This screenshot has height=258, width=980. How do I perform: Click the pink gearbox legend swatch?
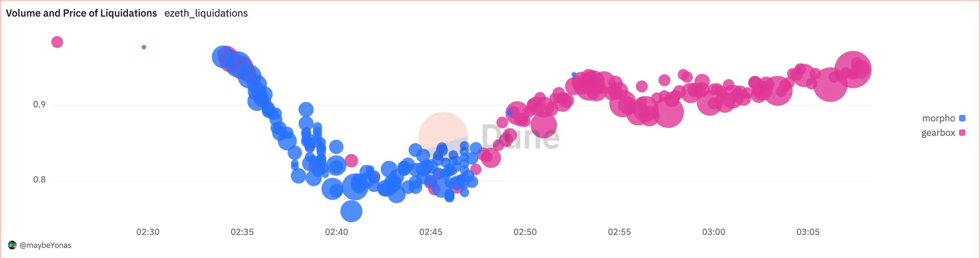962,132
